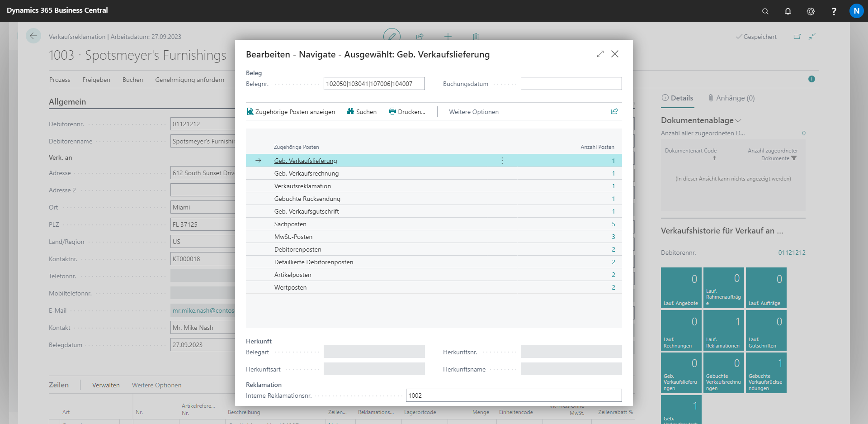Open Geb. Verkaufslieferung link
The width and height of the screenshot is (868, 424).
click(x=306, y=161)
